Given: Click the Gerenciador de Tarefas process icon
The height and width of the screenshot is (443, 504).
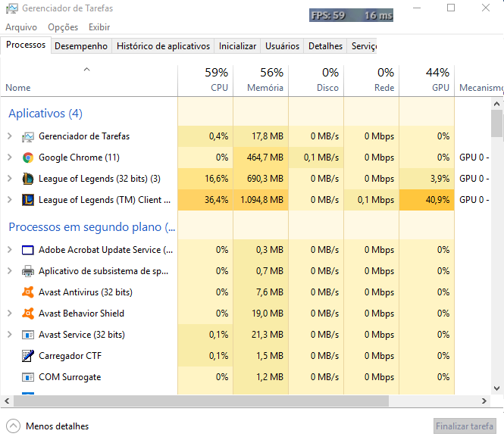Looking at the screenshot, I should pos(28,137).
